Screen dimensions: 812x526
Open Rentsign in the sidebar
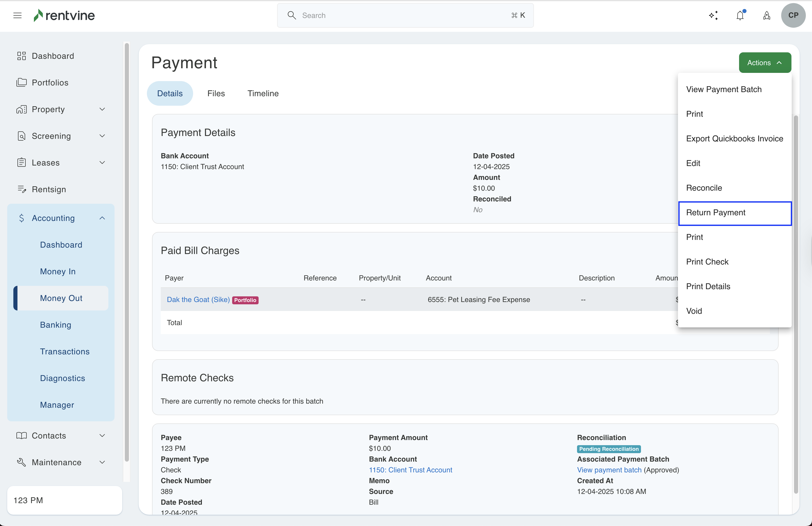coord(49,189)
